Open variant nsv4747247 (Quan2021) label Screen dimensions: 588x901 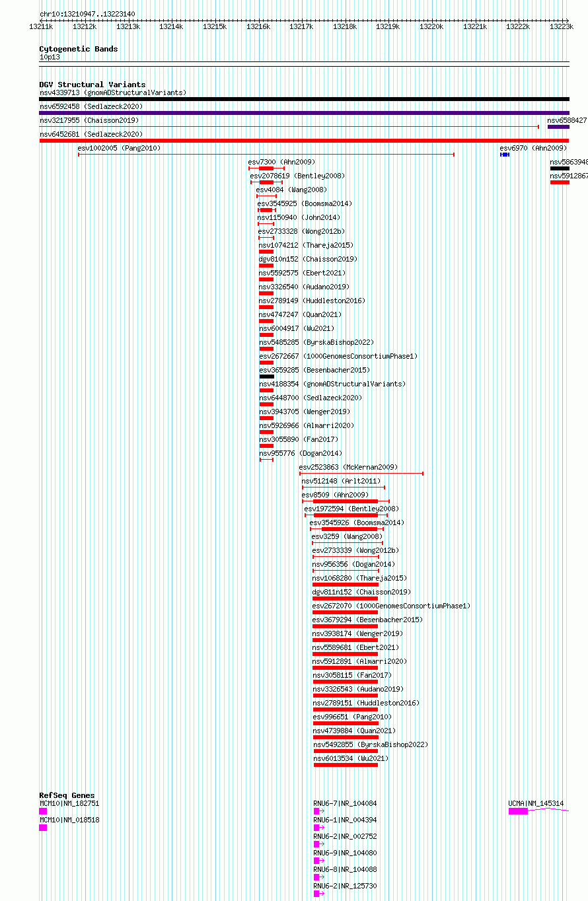point(300,314)
